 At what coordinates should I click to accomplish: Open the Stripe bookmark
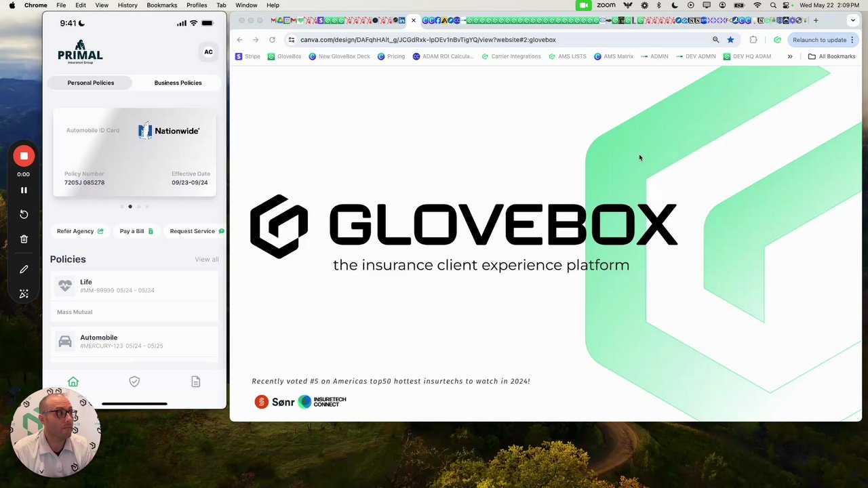tap(248, 56)
